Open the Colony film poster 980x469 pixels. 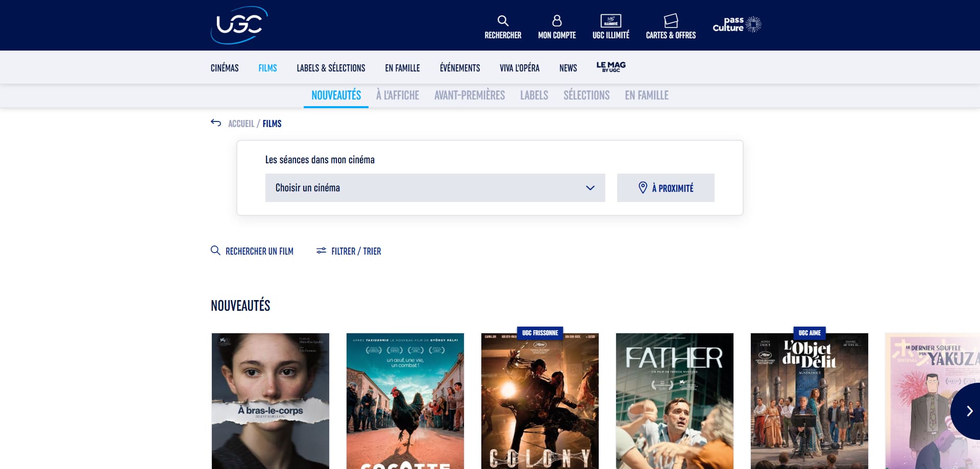[x=540, y=401]
